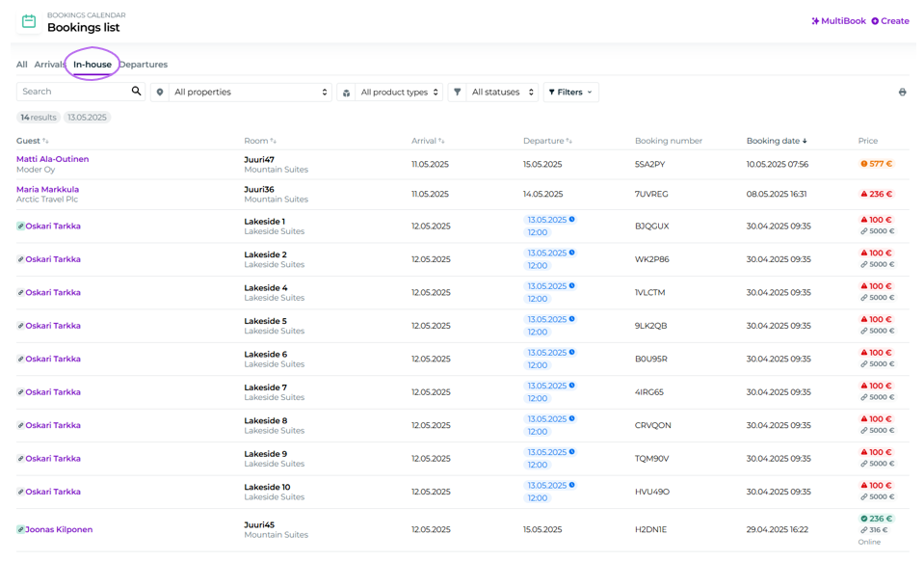Click the linked amount 316 € for Juuri45
The height and width of the screenshot is (561, 924).
coord(874,530)
